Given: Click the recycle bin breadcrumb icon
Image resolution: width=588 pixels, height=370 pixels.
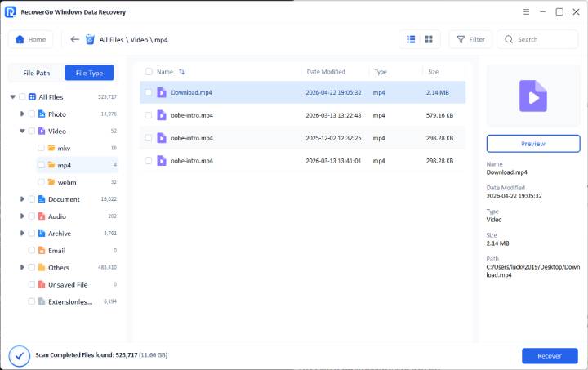Looking at the screenshot, I should click(90, 39).
